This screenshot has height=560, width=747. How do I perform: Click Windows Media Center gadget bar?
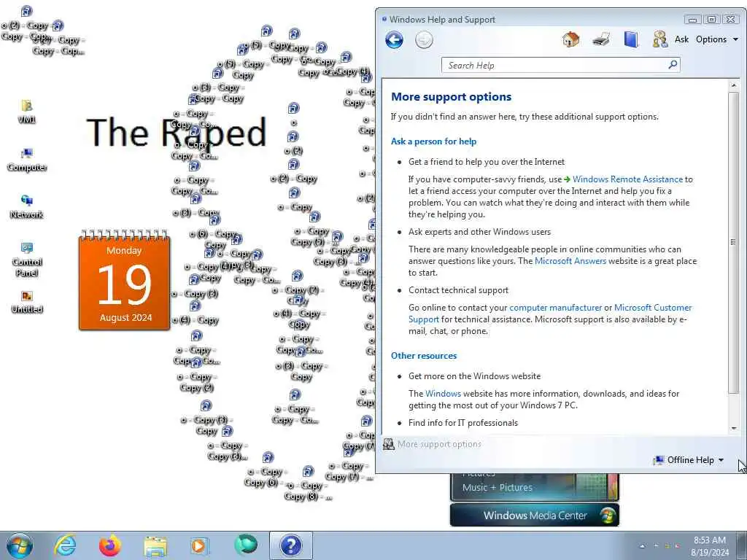click(x=535, y=516)
